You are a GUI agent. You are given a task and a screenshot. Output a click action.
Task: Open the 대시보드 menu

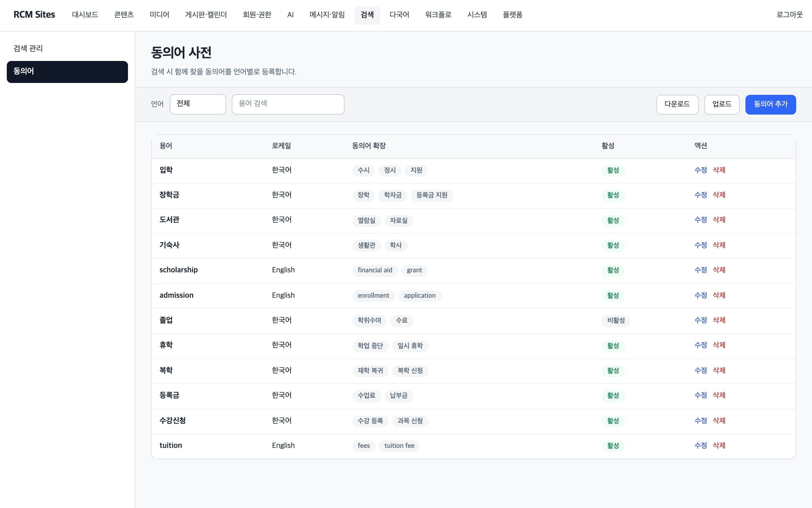pos(85,15)
